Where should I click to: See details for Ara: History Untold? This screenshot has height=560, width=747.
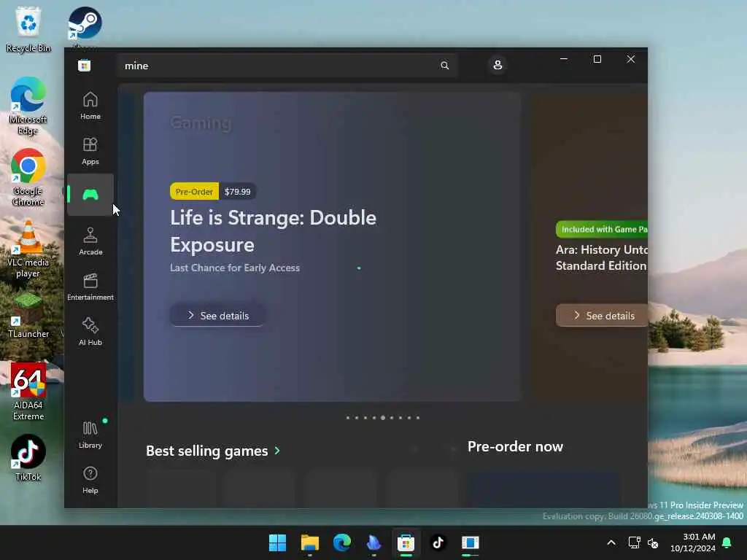(x=602, y=315)
